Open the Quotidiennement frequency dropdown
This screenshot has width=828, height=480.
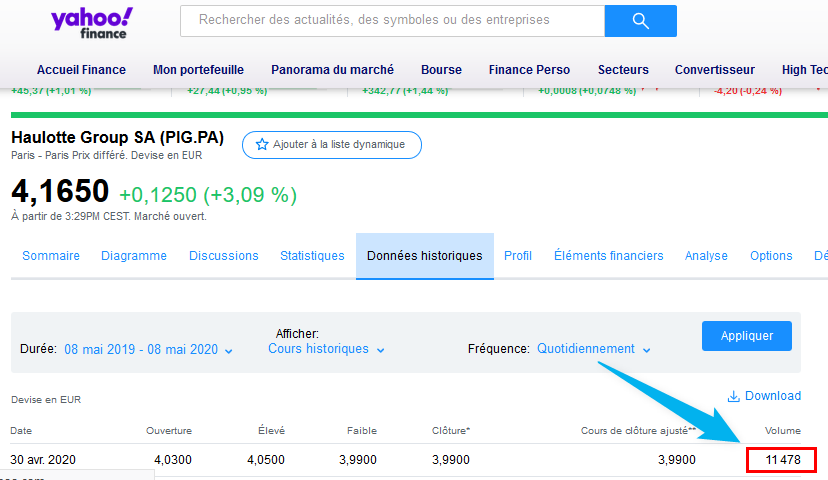(593, 350)
